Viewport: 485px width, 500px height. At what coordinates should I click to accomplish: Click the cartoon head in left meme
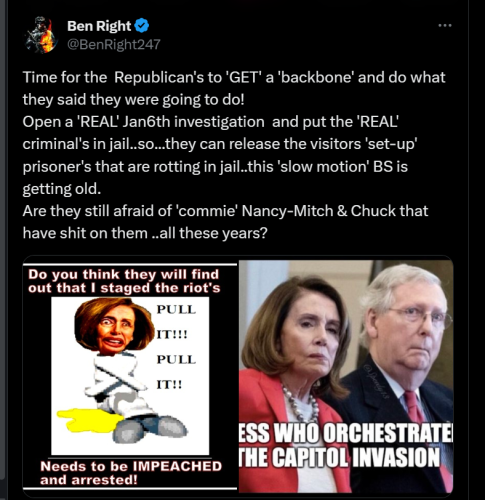click(x=114, y=326)
